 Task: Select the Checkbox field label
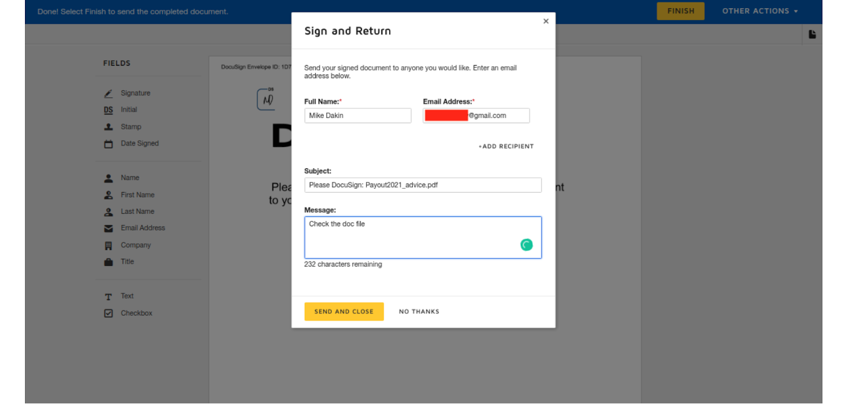(137, 313)
